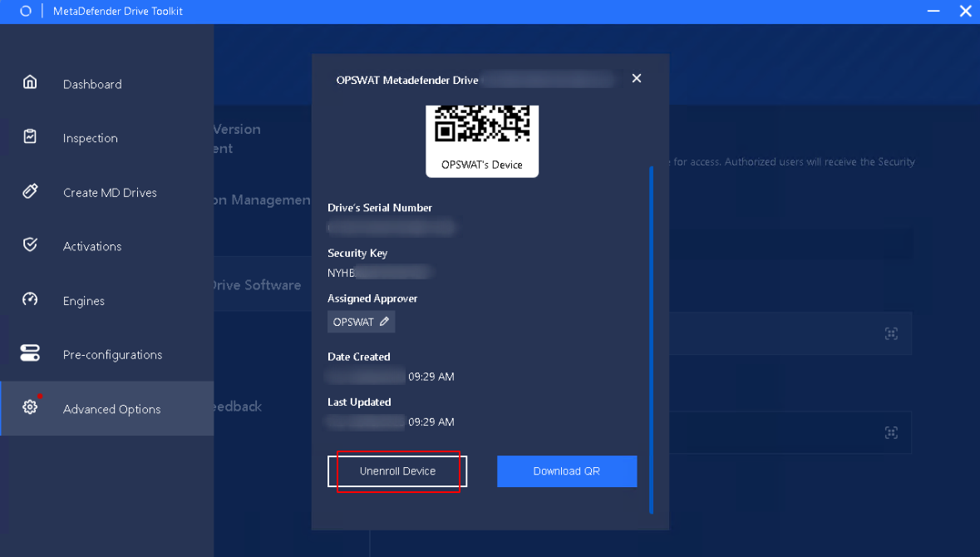
Task: Click the Inspection clipboard icon
Action: coord(30,136)
